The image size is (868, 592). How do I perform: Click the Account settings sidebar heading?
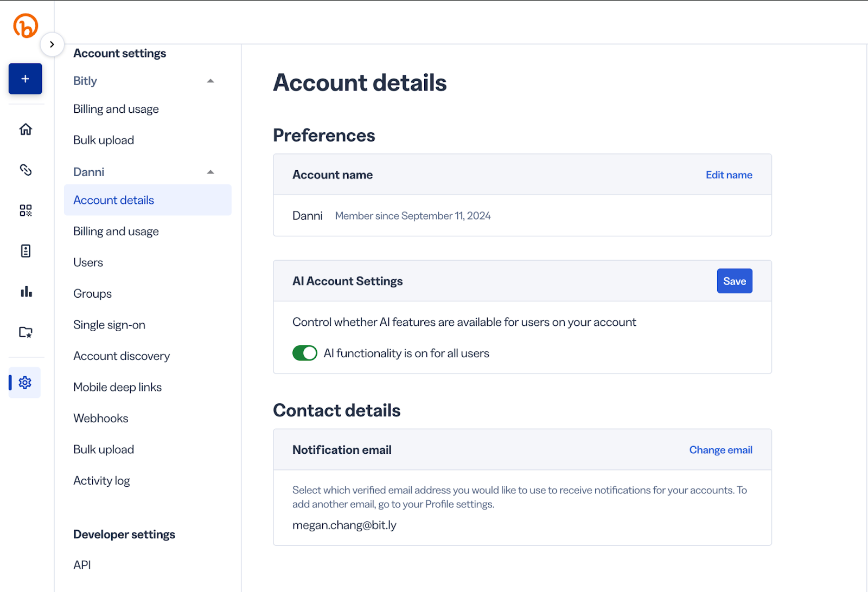(120, 53)
